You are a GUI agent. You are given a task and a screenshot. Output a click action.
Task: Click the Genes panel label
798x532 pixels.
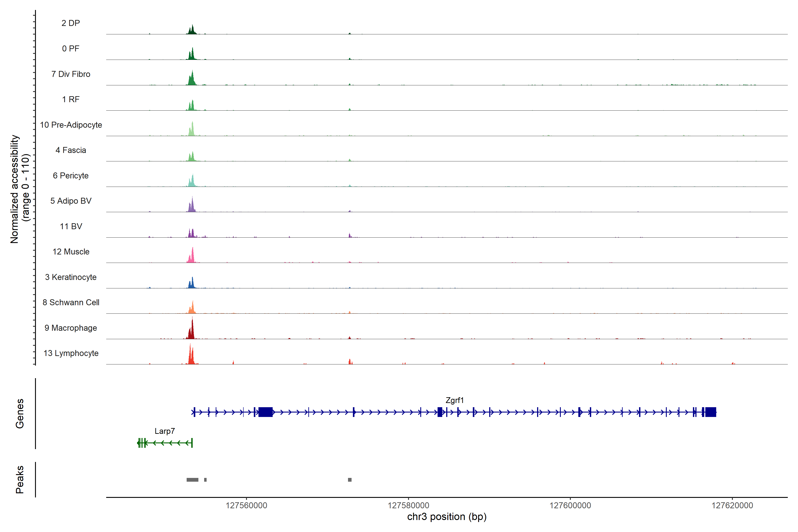pyautogui.click(x=20, y=414)
